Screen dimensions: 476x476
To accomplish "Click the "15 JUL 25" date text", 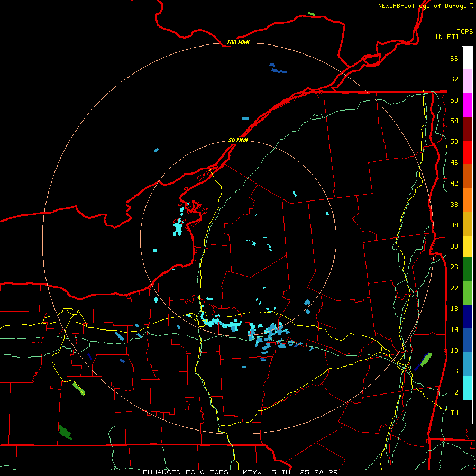I will 288,472.
